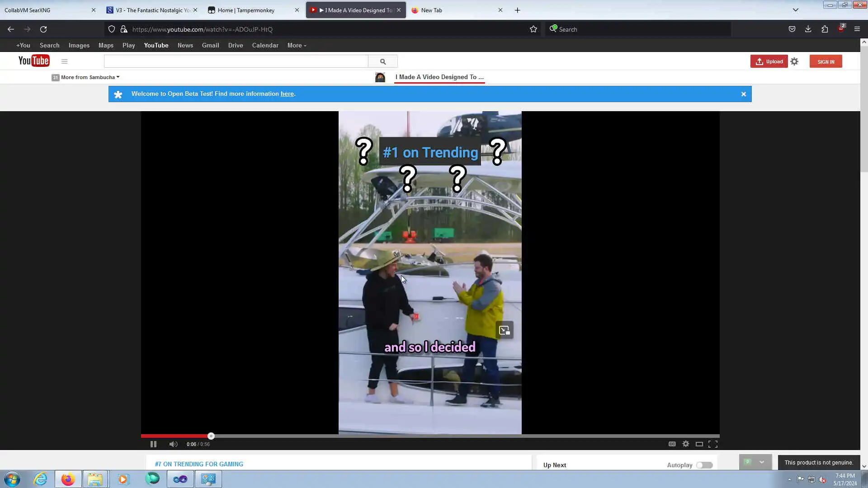Image resolution: width=868 pixels, height=488 pixels.
Task: Bookmark this page with the star icon
Action: pos(533,29)
